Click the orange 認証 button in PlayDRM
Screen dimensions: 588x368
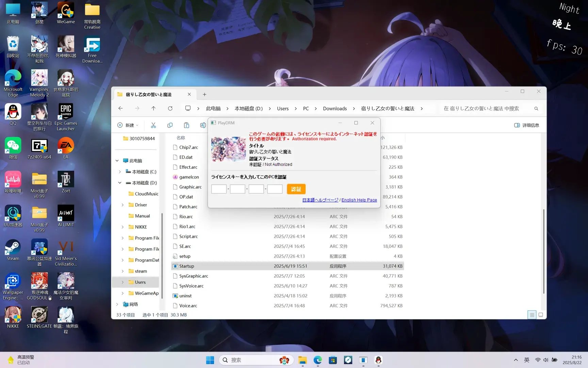coord(296,189)
